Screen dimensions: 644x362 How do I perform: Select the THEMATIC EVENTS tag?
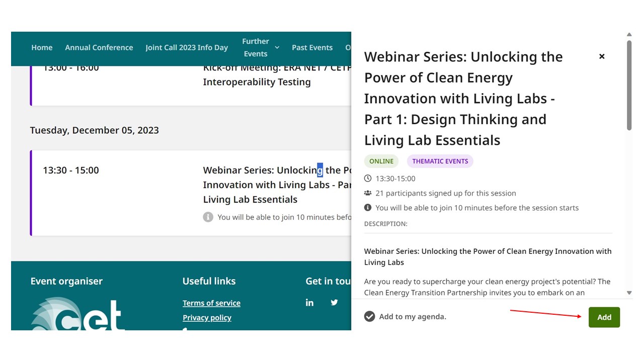440,161
